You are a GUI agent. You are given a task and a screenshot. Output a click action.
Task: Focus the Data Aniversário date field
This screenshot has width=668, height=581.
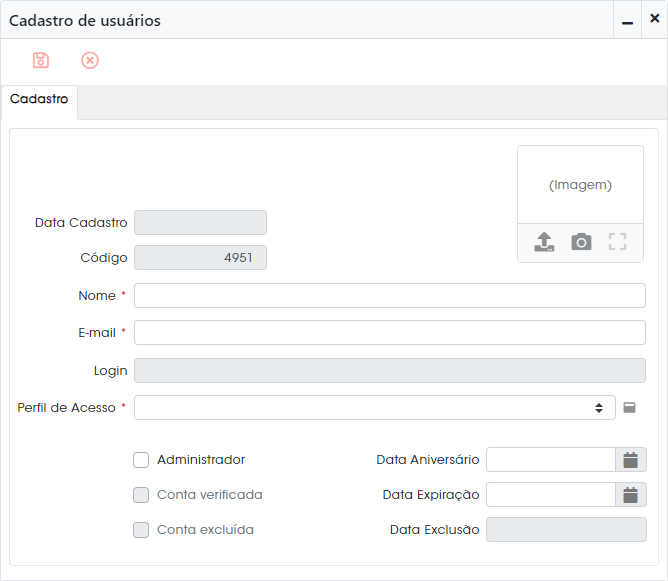click(551, 460)
